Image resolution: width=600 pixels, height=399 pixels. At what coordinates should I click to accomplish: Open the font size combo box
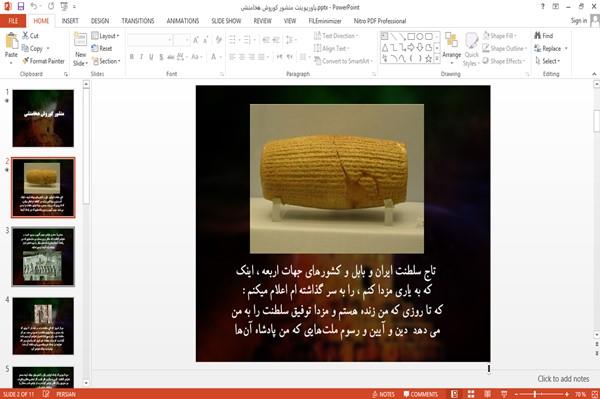point(182,40)
